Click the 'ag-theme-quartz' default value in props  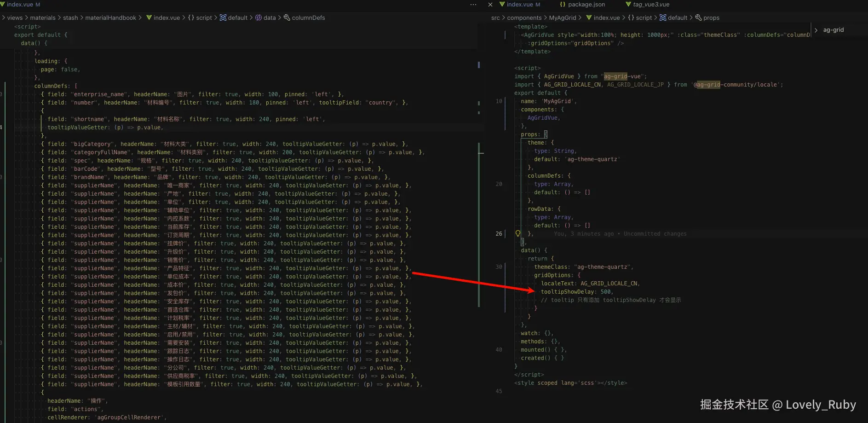[x=593, y=159]
